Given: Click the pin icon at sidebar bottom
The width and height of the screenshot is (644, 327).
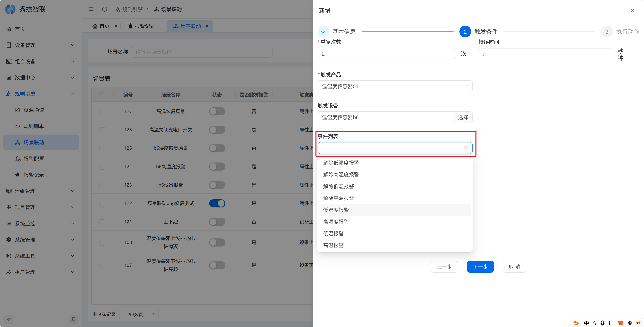Looking at the screenshot, I should [x=73, y=319].
